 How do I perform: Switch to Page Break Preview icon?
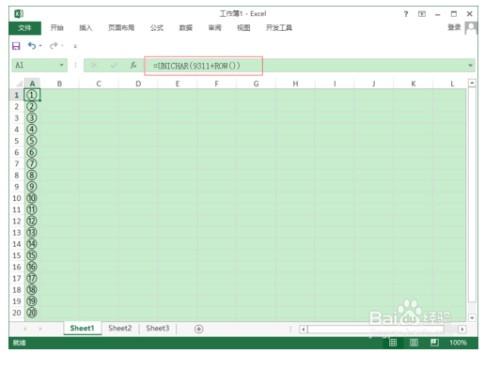pos(434,342)
